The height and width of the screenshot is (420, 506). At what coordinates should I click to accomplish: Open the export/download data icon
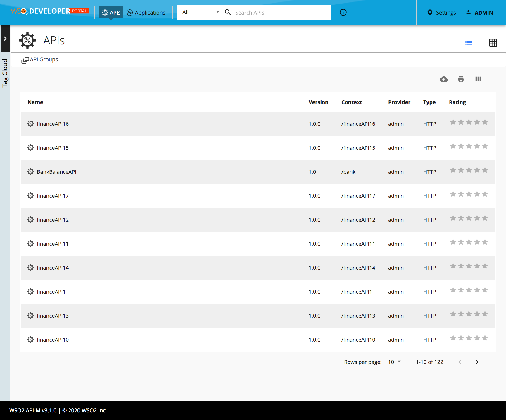click(x=443, y=79)
